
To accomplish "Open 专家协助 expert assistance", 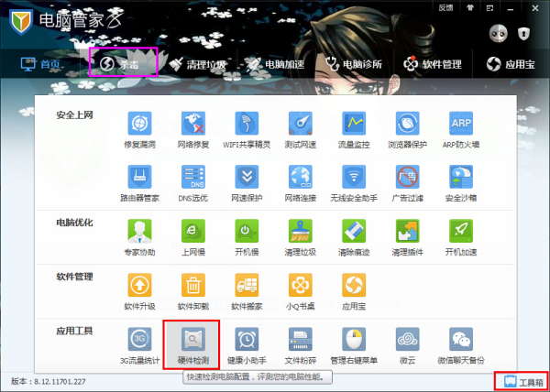I will tap(139, 237).
